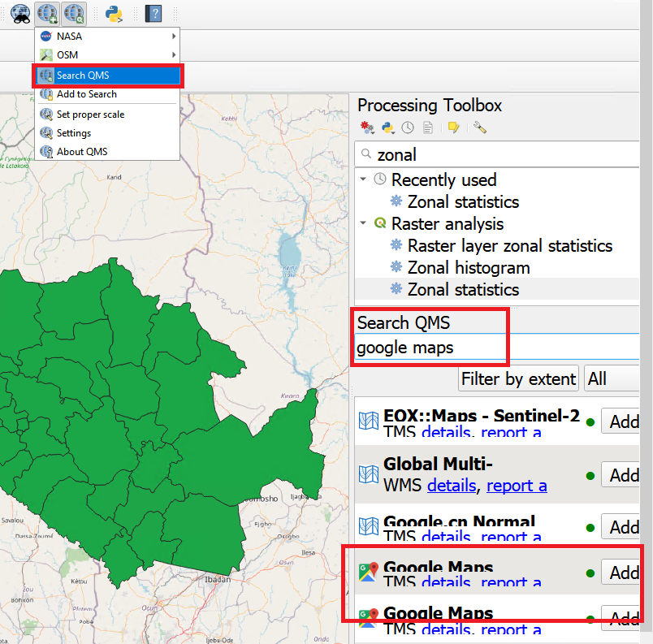653x644 pixels.
Task: Add the upper Google Maps layer
Action: pyautogui.click(x=621, y=573)
